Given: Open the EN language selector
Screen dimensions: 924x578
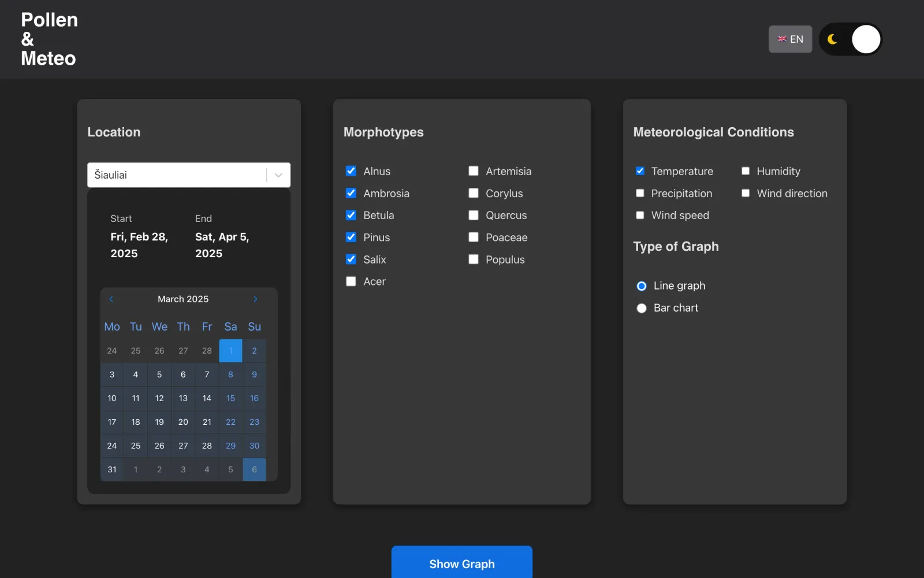Looking at the screenshot, I should [x=790, y=39].
